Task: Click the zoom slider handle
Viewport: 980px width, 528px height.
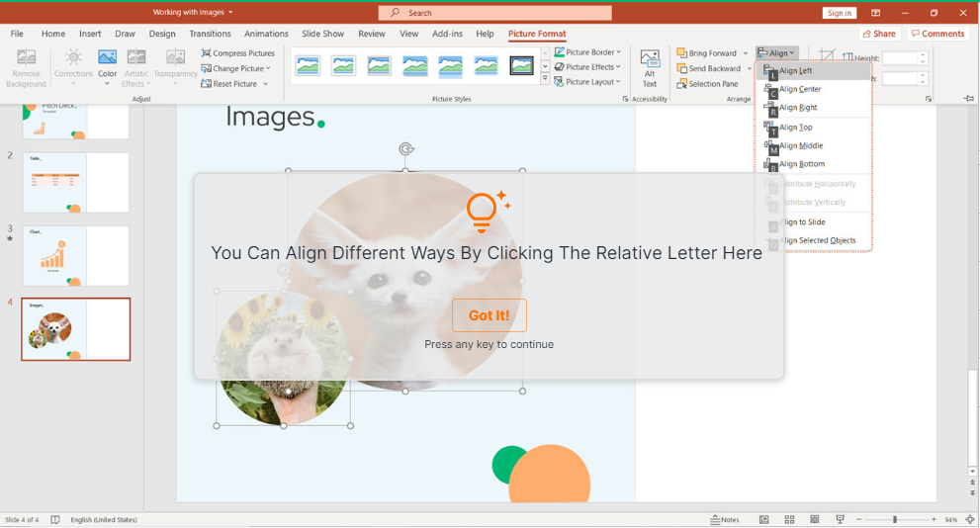Action: [x=895, y=520]
